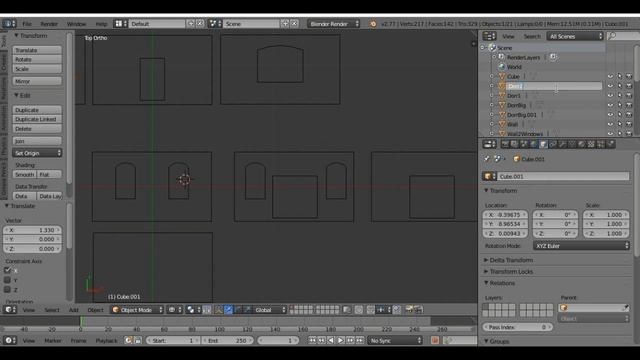Viewport: 640px width, 360px height.
Task: Select the Cube object in outliner
Action: tap(513, 76)
